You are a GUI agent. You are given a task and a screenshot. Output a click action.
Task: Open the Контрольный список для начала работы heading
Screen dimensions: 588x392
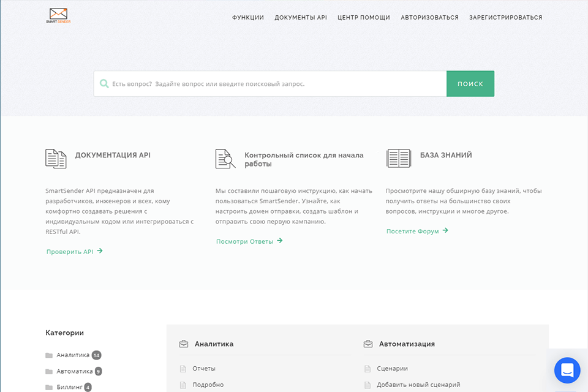(304, 159)
